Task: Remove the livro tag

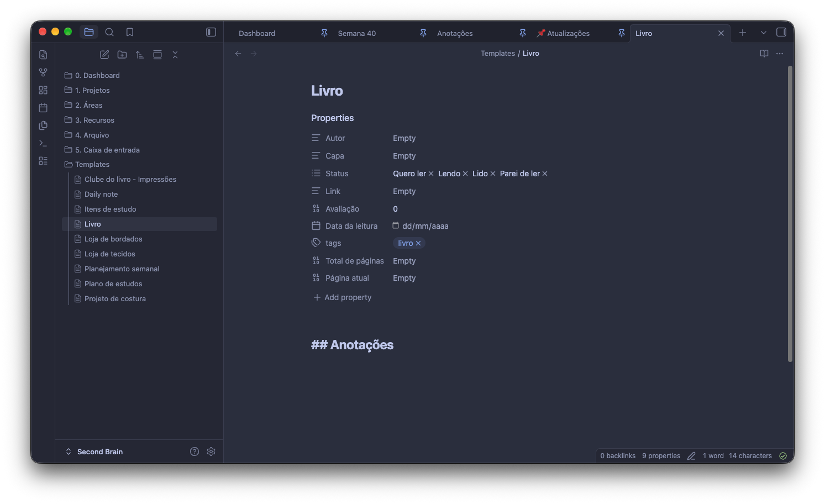Action: [418, 243]
